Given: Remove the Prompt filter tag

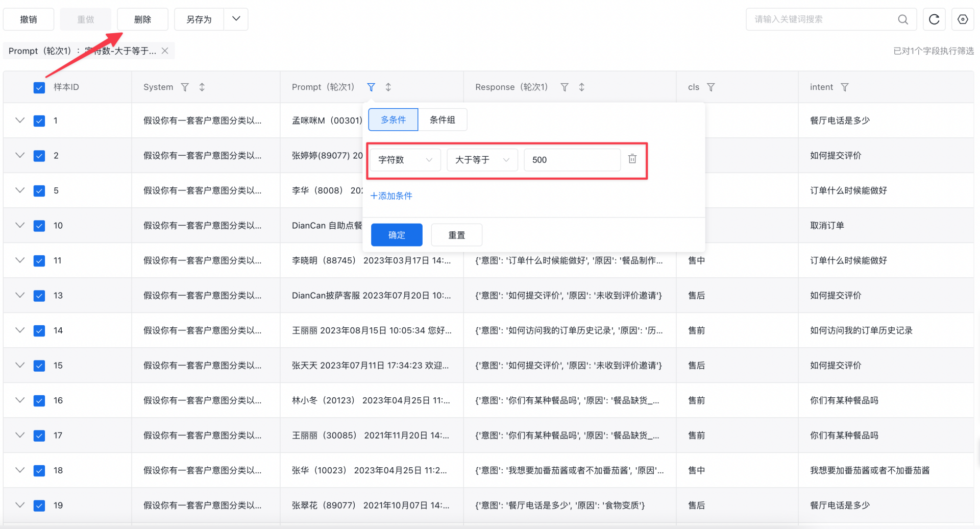Looking at the screenshot, I should point(165,51).
